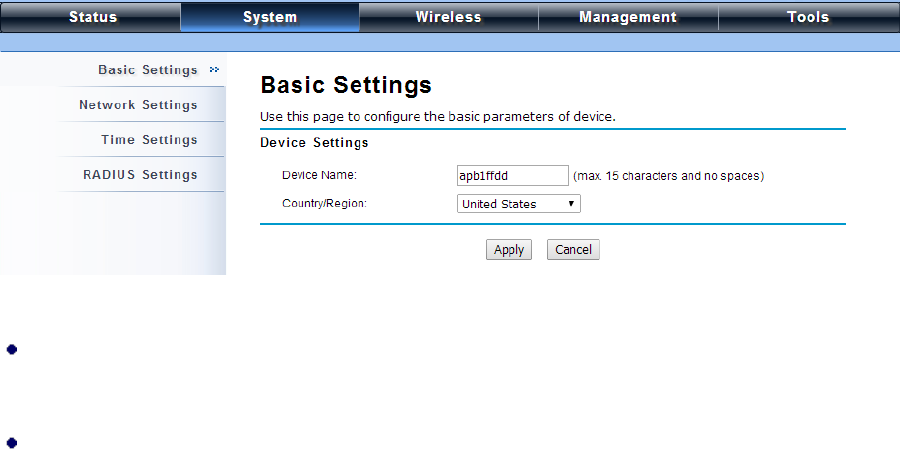
Task: Expand the Country/Region dropdown
Action: (518, 204)
